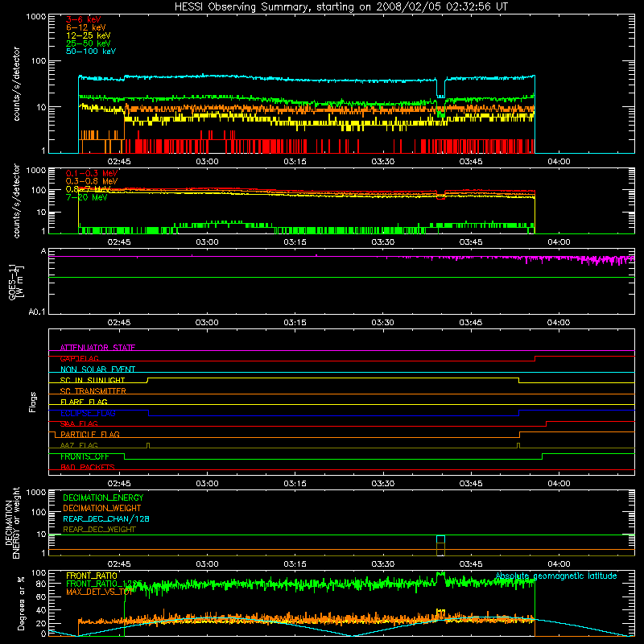
Task: Click the falling step of FRONTS_OFF trace
Action: 125,456
